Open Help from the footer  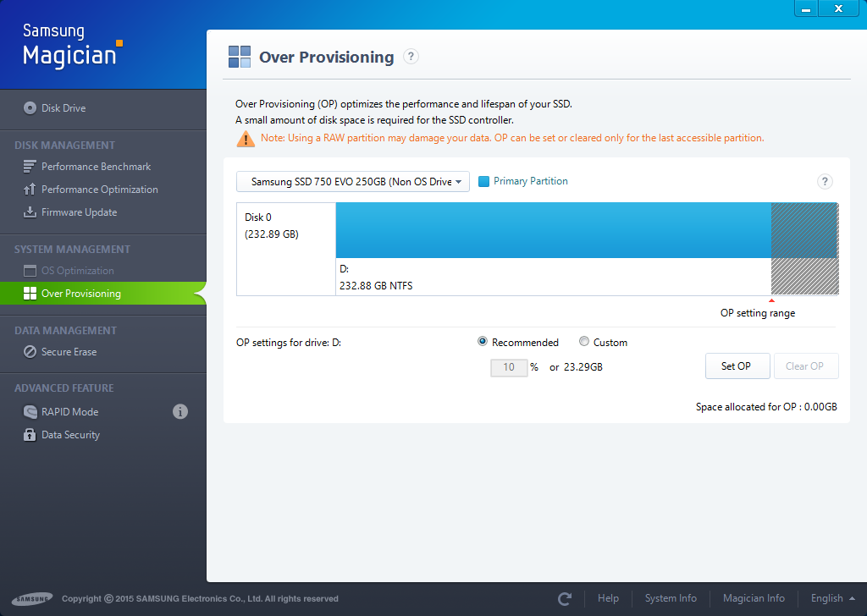pyautogui.click(x=608, y=598)
